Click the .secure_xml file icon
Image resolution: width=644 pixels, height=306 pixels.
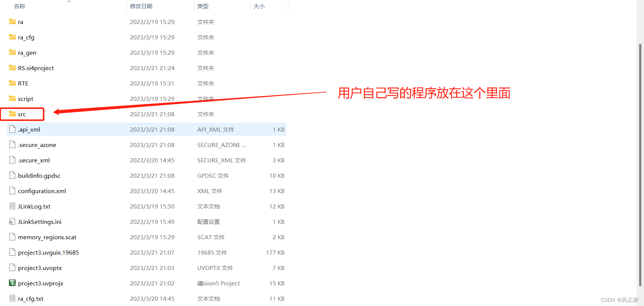[x=12, y=160]
